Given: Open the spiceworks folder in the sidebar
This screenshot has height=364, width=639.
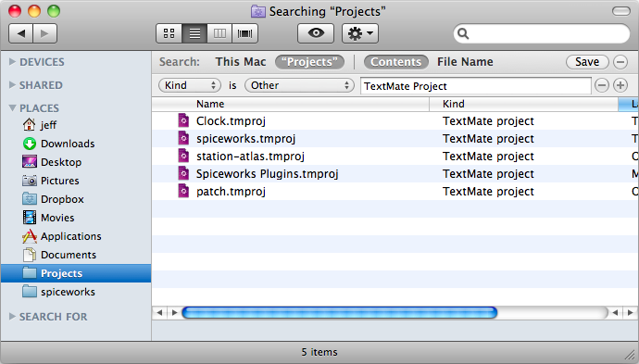Looking at the screenshot, I should click(x=58, y=292).
